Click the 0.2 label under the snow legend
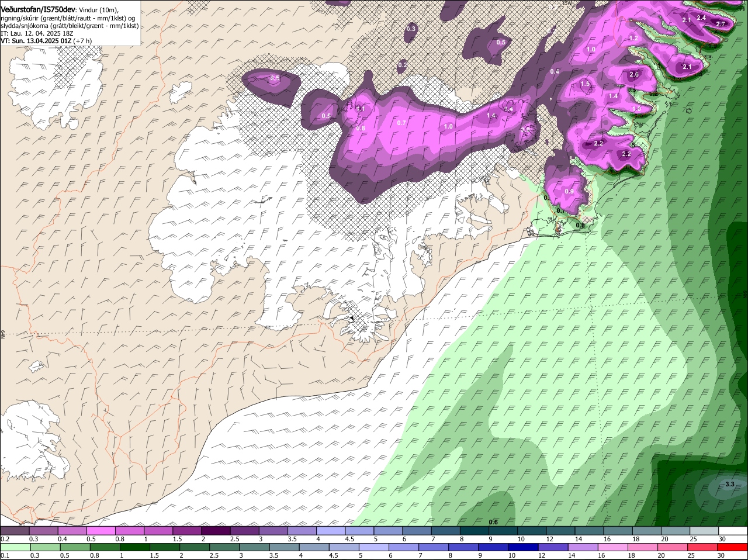This screenshot has height=560, width=748. pos(5,538)
